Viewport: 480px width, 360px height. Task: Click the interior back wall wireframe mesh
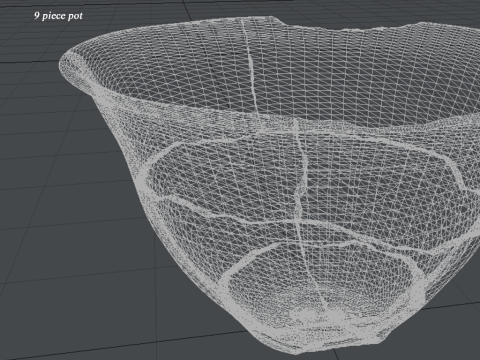pyautogui.click(x=333, y=73)
